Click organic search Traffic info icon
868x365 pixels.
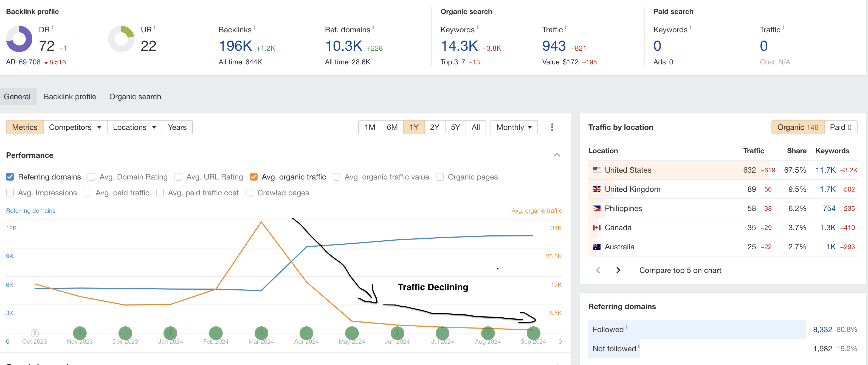click(x=565, y=27)
